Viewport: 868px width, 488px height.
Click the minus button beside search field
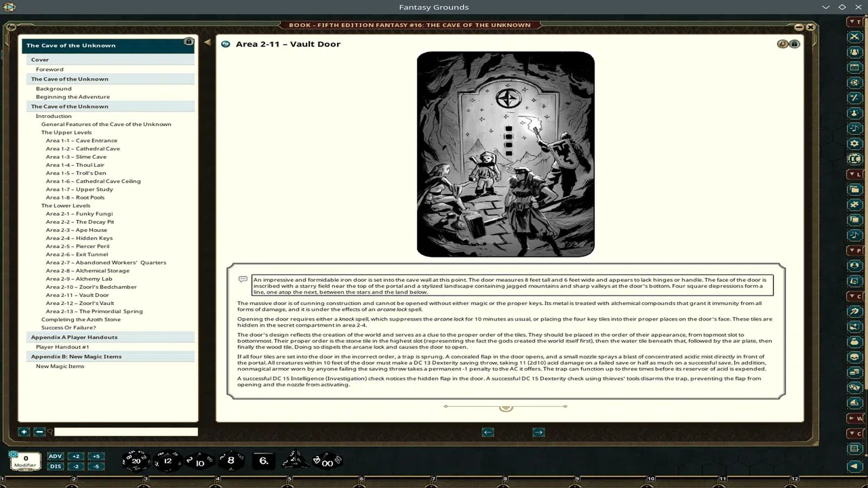coord(39,432)
